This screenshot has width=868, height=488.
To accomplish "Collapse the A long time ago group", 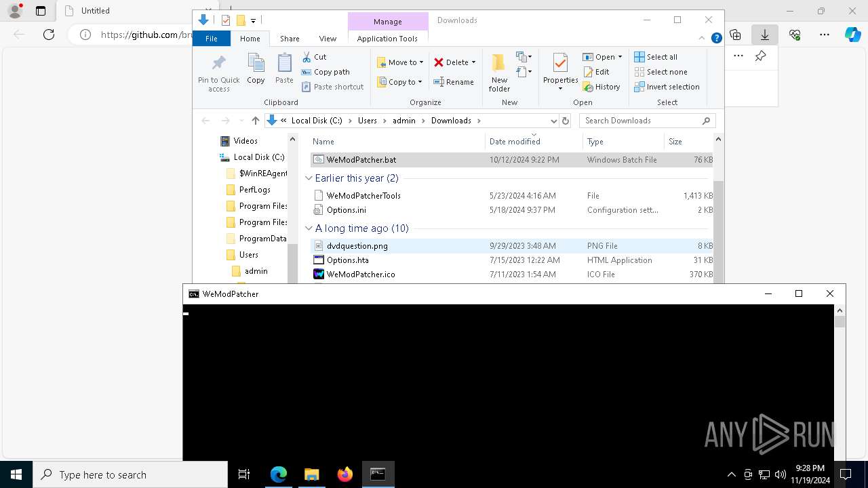I will point(309,228).
